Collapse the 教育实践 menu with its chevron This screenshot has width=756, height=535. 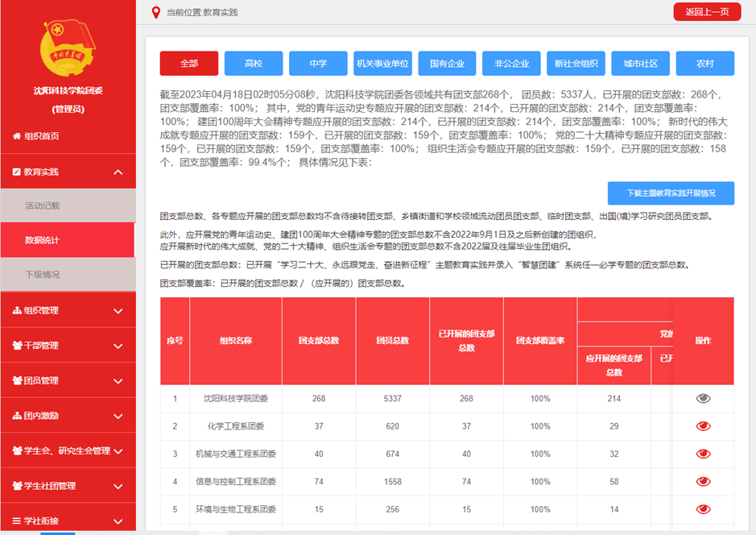[x=118, y=172]
